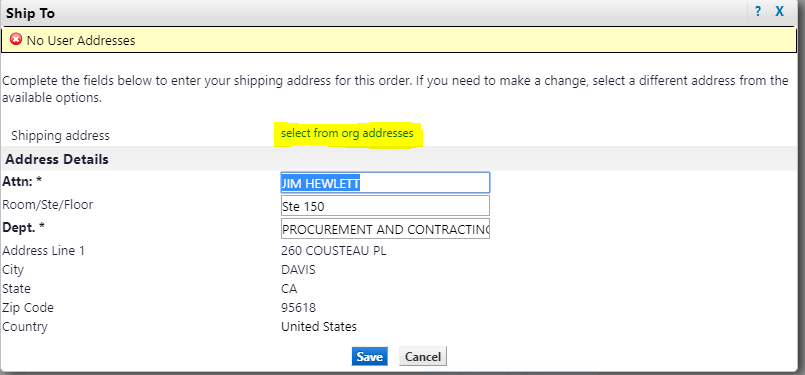Click the United States country value

tap(319, 327)
